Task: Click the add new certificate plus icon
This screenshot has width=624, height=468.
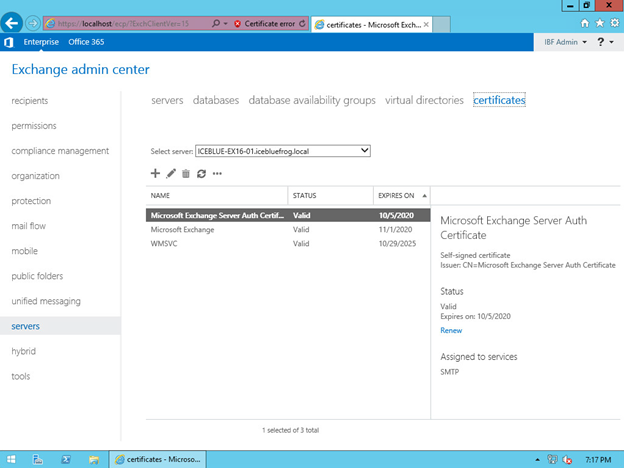Action: pyautogui.click(x=155, y=174)
